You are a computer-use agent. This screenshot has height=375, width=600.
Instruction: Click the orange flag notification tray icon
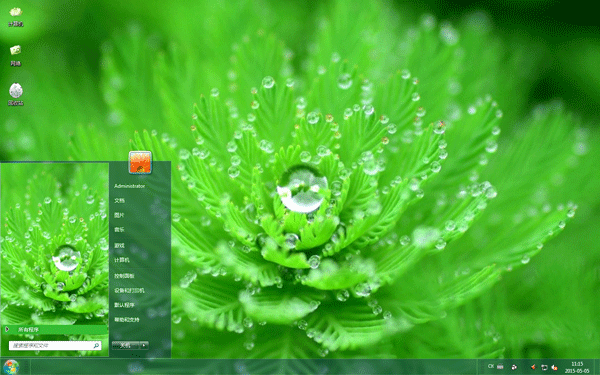533,367
